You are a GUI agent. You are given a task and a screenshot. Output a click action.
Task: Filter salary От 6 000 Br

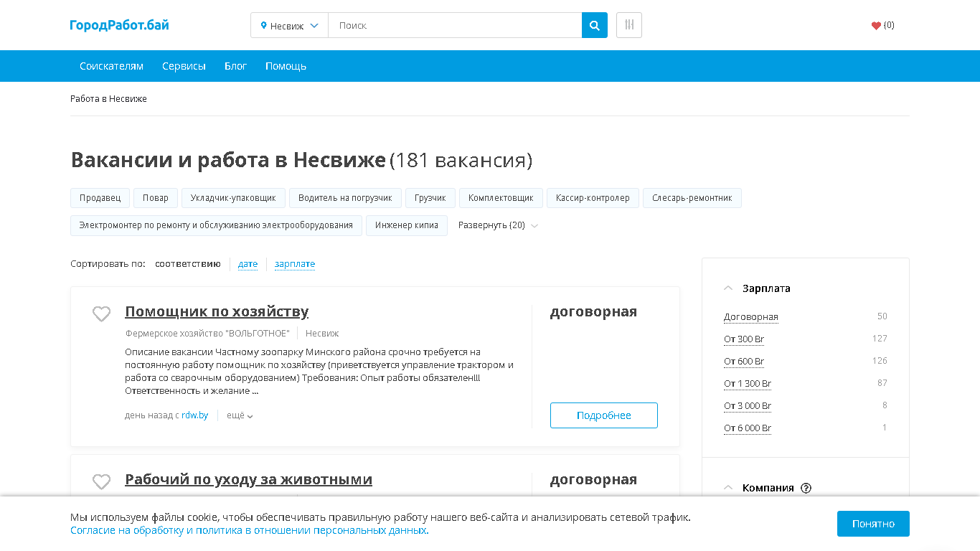click(748, 428)
